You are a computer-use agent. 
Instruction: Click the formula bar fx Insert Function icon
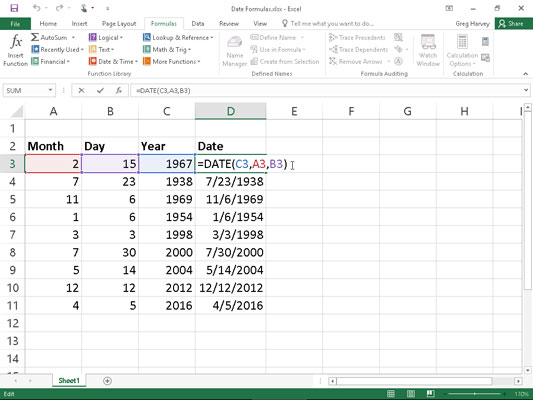pos(119,90)
